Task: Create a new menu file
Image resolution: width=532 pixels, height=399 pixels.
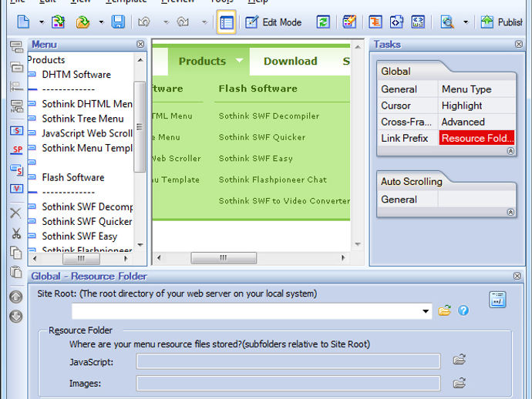Action: (23, 22)
